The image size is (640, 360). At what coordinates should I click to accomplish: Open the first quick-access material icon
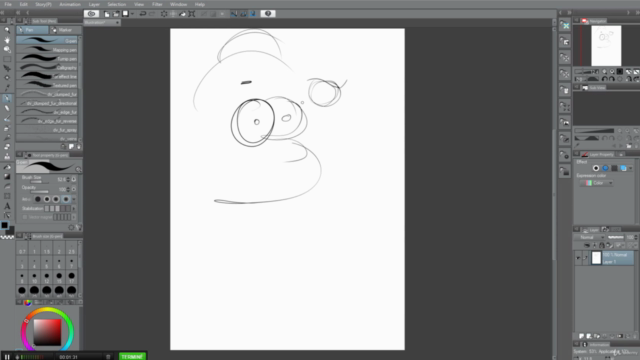565,26
